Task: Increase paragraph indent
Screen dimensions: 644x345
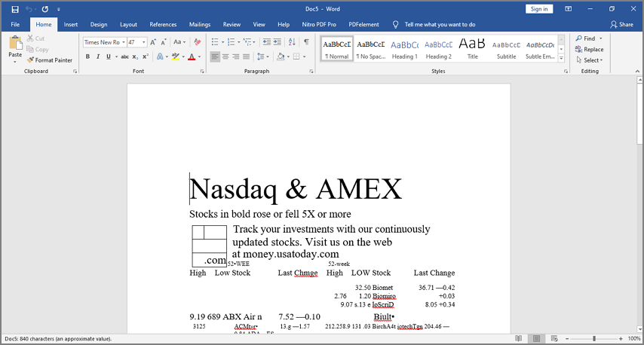Action: [x=278, y=42]
